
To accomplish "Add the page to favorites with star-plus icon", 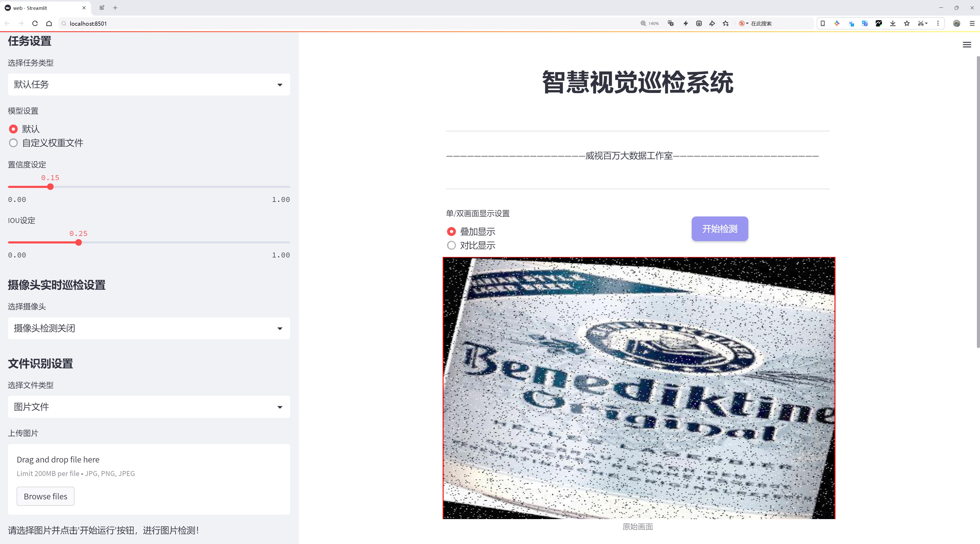I will (x=726, y=23).
